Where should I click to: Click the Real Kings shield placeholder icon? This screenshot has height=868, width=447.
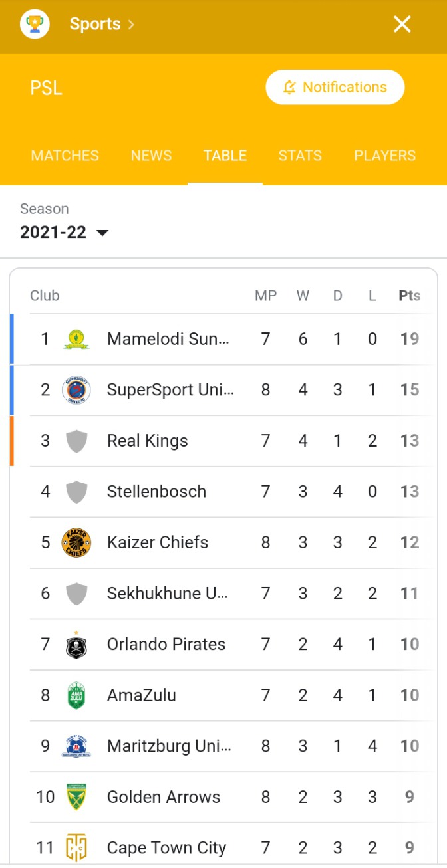tap(76, 441)
